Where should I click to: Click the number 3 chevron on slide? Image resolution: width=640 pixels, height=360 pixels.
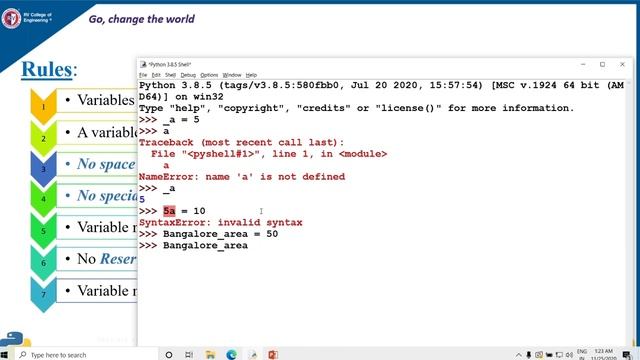pos(43,169)
